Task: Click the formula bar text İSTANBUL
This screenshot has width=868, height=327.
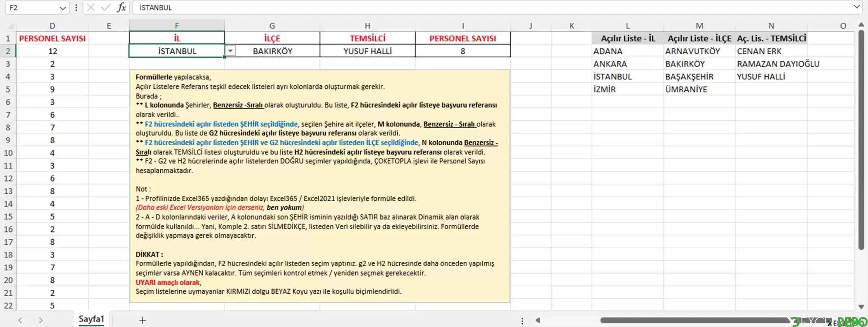Action: (155, 7)
